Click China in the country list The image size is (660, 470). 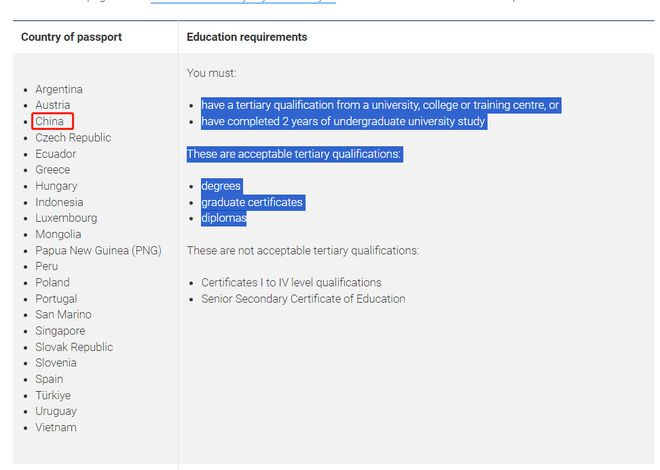49,122
